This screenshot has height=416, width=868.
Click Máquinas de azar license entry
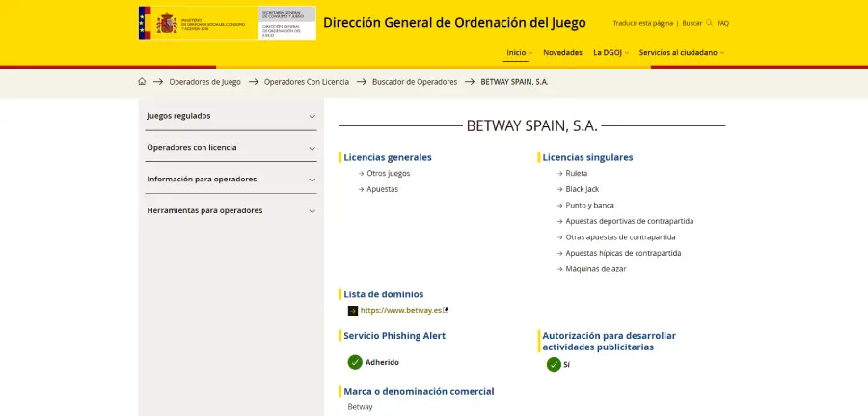[596, 268]
